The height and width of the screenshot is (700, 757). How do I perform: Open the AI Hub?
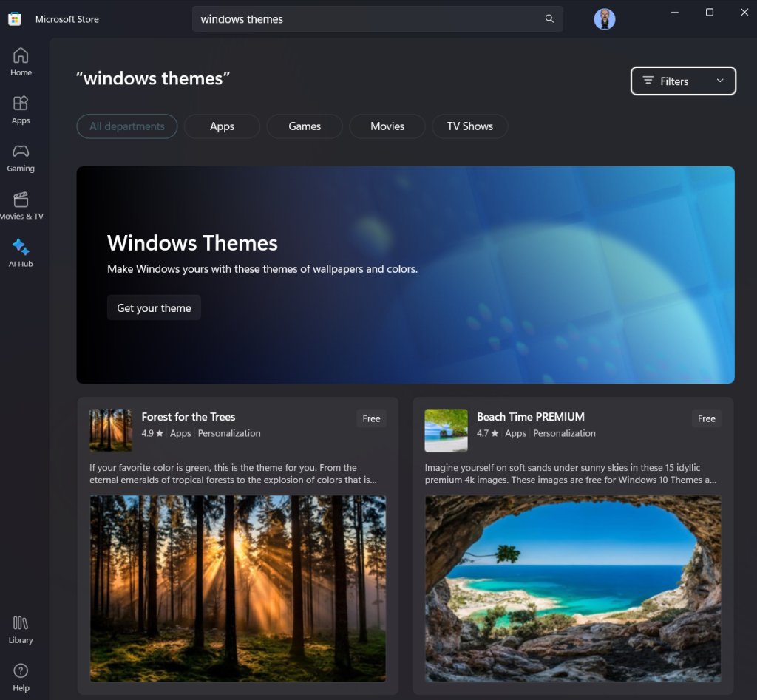coord(21,254)
